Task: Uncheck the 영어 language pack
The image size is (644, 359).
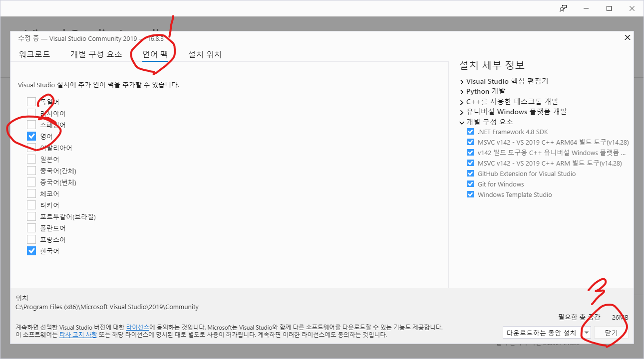Action: coord(31,136)
